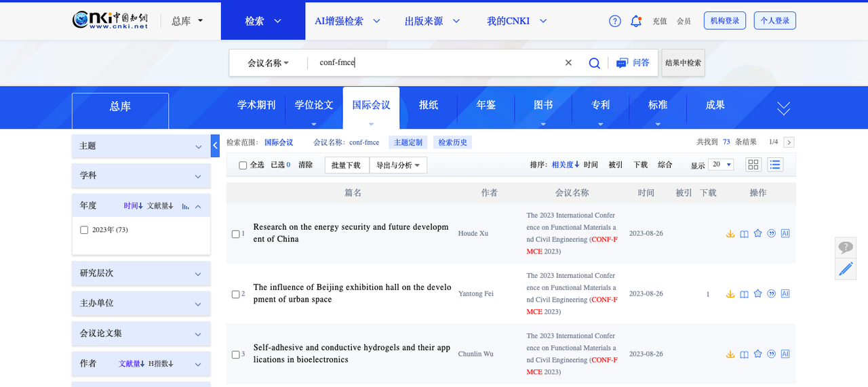Screen dimensions: 868x387
Task: Open the 显示 20 per-page dropdown
Action: [720, 165]
